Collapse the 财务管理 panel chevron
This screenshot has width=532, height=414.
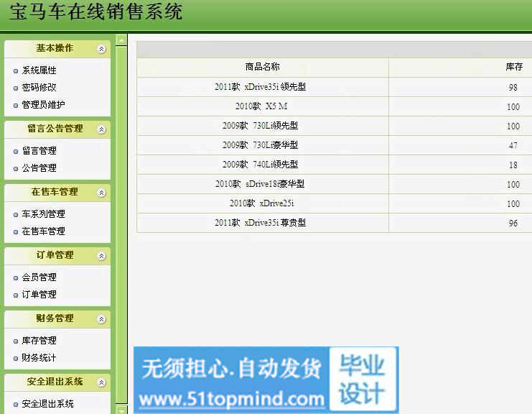click(101, 319)
